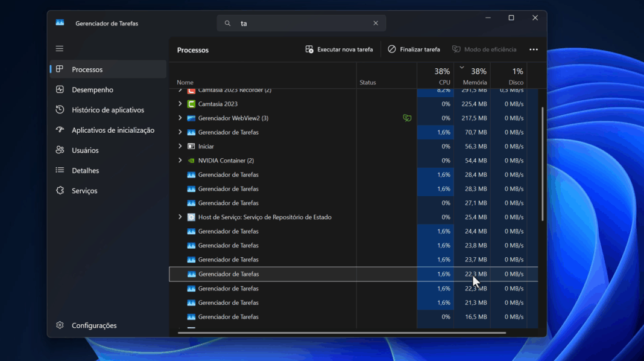Click the Serviços puzzle-gear icon in the sidebar

tap(60, 190)
